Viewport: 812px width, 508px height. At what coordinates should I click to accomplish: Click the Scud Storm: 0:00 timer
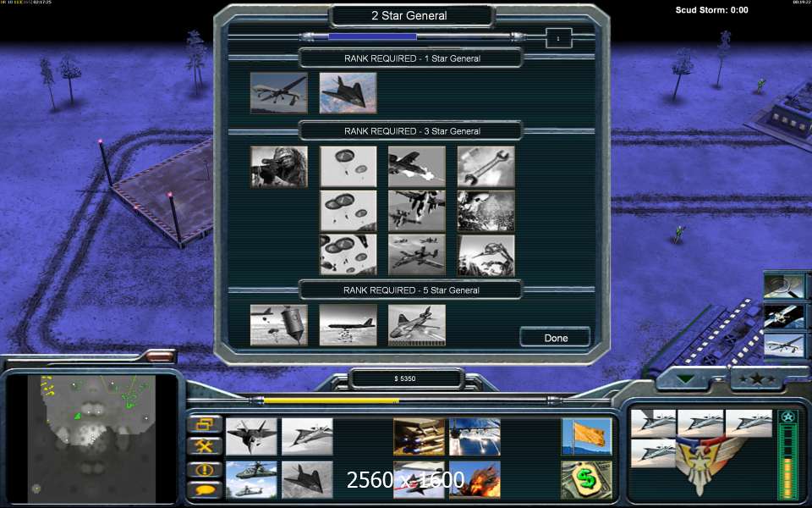coord(711,10)
